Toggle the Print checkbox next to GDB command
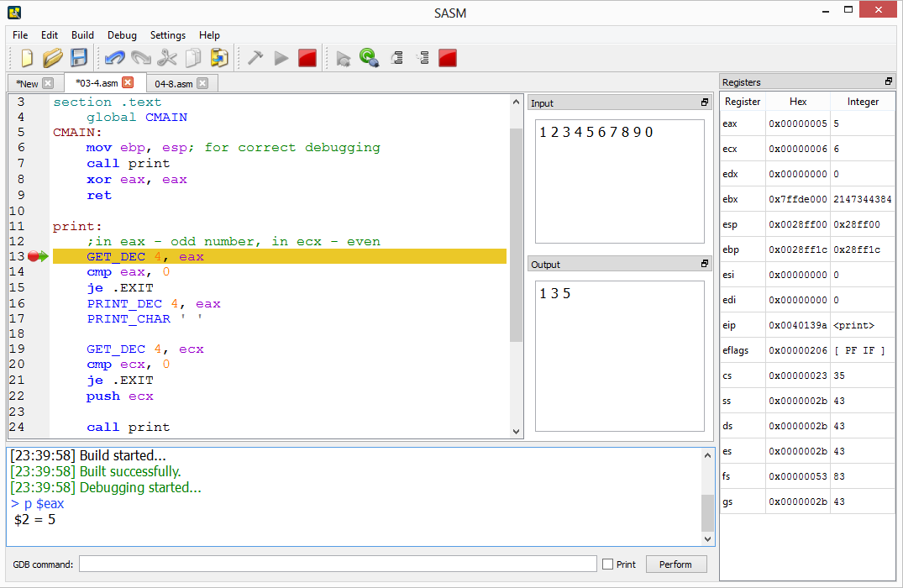903x588 pixels. click(607, 564)
